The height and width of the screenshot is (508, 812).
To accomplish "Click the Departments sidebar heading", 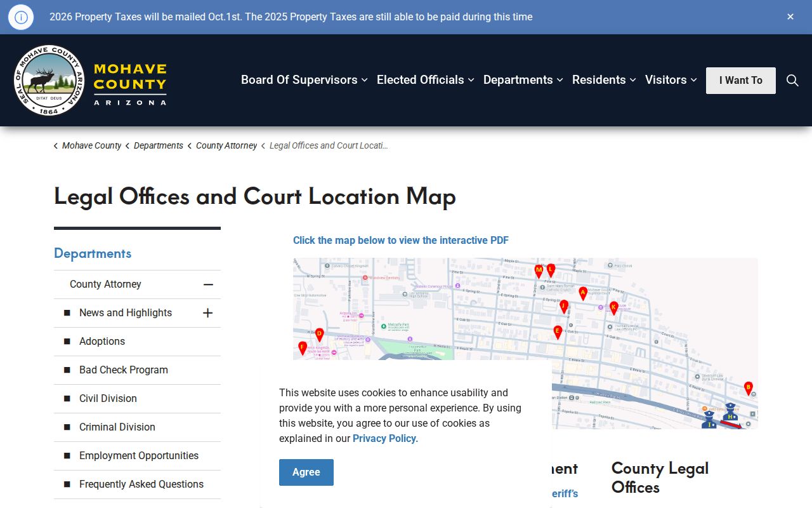I will pyautogui.click(x=93, y=253).
